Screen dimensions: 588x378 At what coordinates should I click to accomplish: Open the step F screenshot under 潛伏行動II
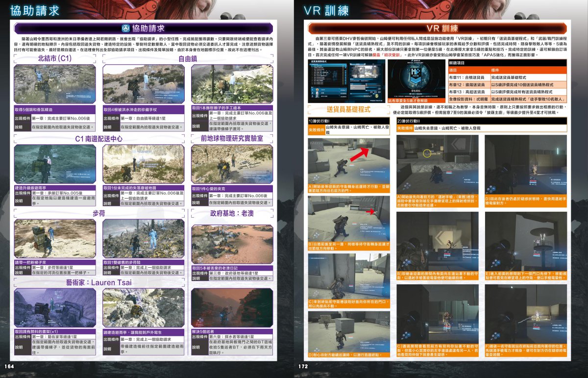(x=526, y=314)
